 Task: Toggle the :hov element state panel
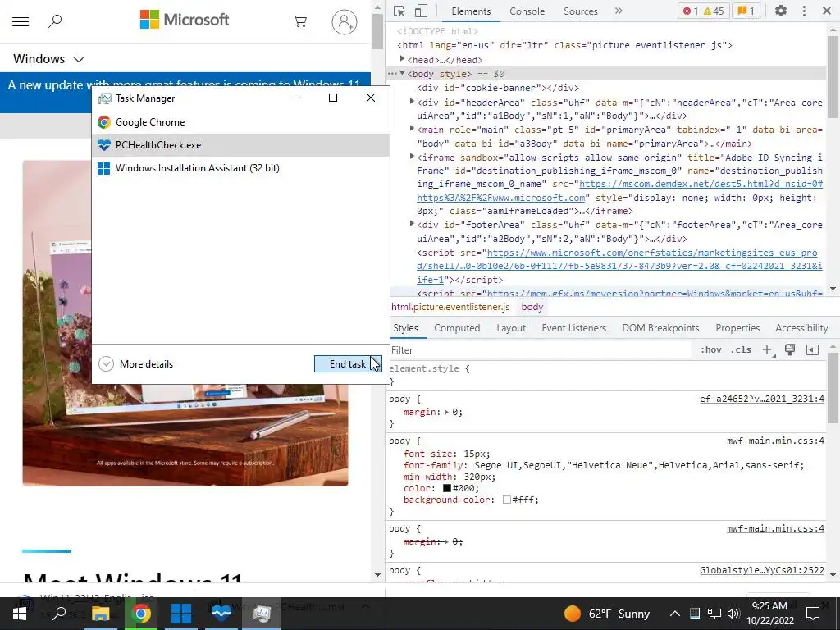click(710, 349)
